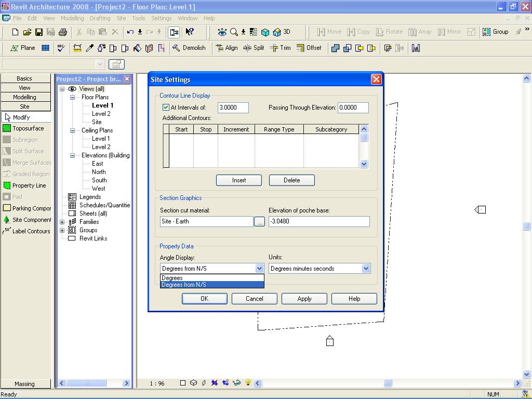
Task: Click the Insert button
Action: [239, 180]
